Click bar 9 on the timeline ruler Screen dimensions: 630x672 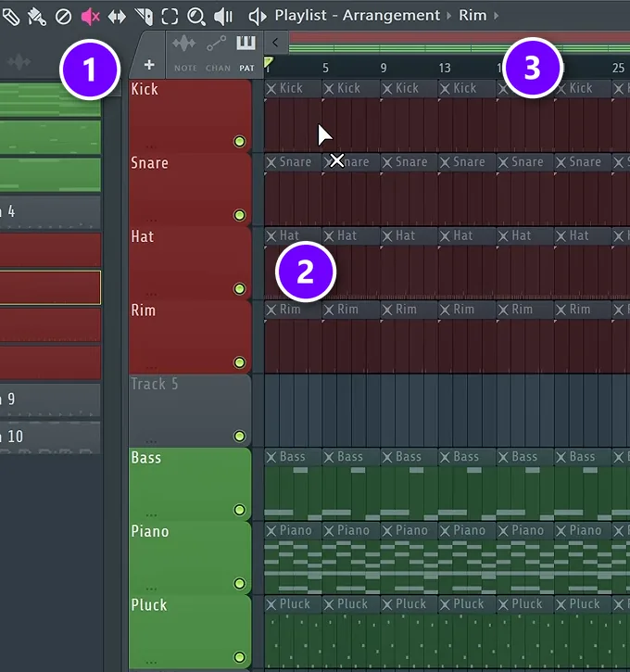coord(384,68)
